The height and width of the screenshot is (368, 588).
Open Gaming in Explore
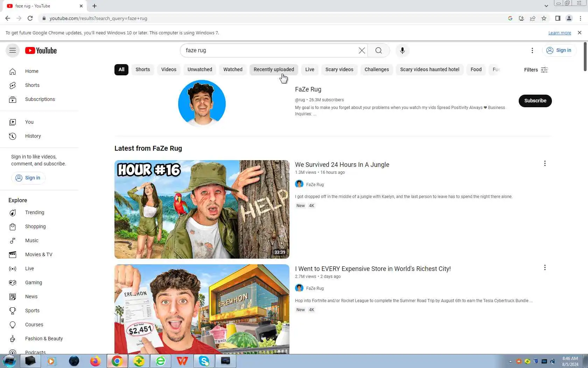(x=39, y=282)
